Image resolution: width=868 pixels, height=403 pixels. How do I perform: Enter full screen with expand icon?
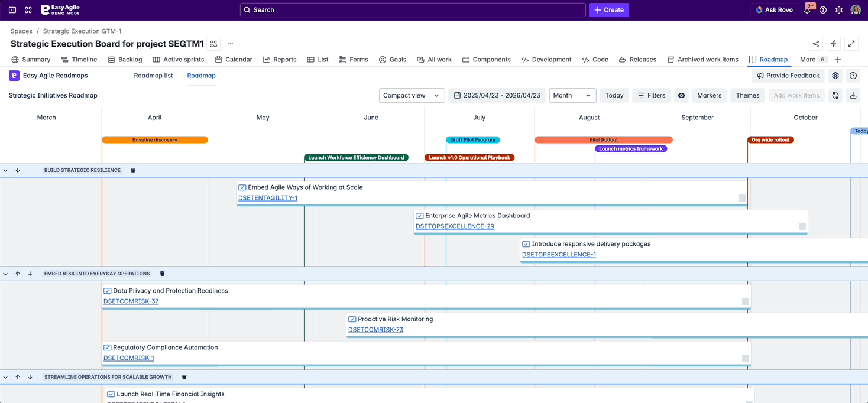click(x=851, y=44)
